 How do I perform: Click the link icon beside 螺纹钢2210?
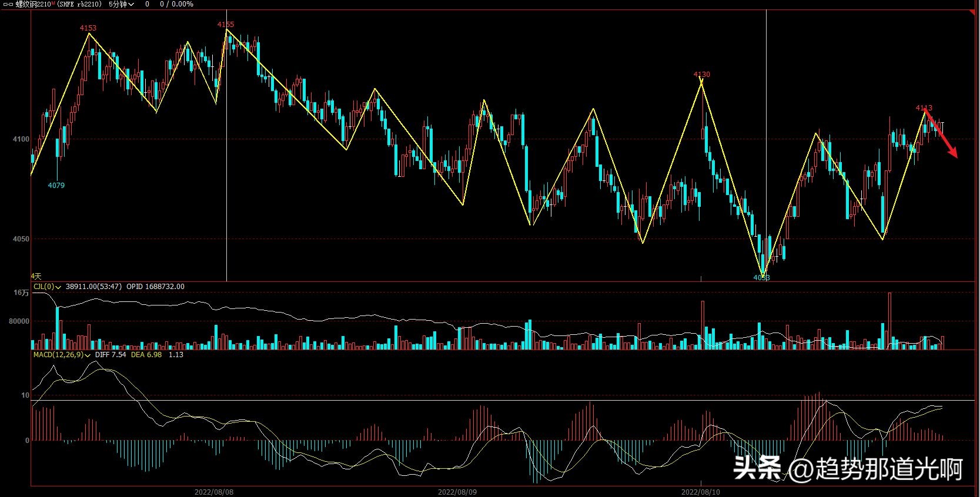8,4
